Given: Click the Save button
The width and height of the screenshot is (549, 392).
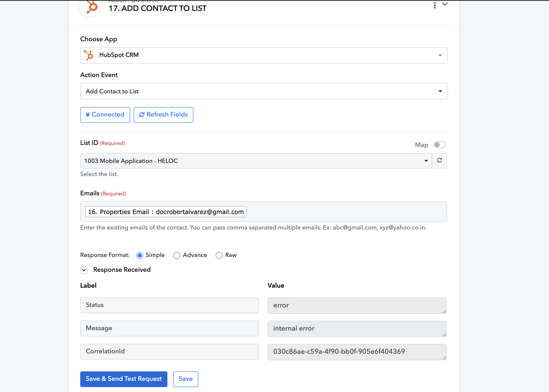Looking at the screenshot, I should (186, 379).
